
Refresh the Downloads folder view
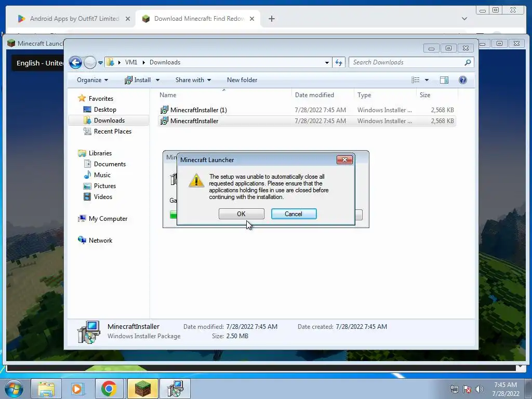click(x=339, y=62)
